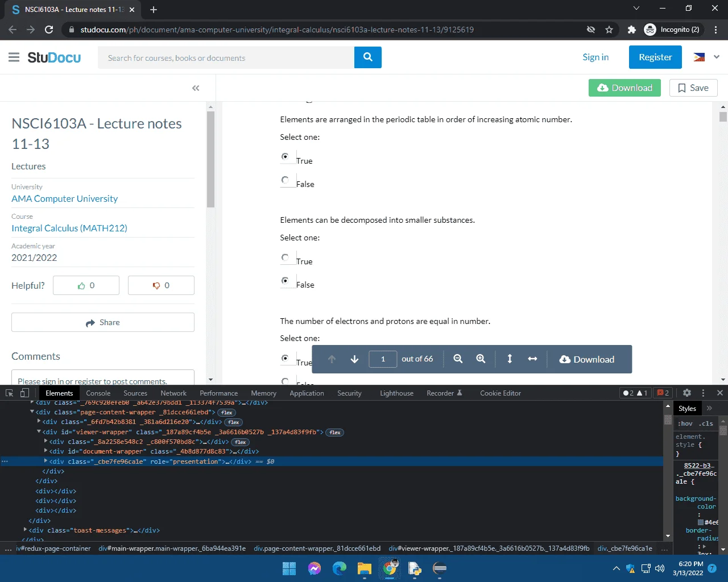Open the language flag dropdown
Image resolution: width=728 pixels, height=582 pixels.
(x=706, y=57)
